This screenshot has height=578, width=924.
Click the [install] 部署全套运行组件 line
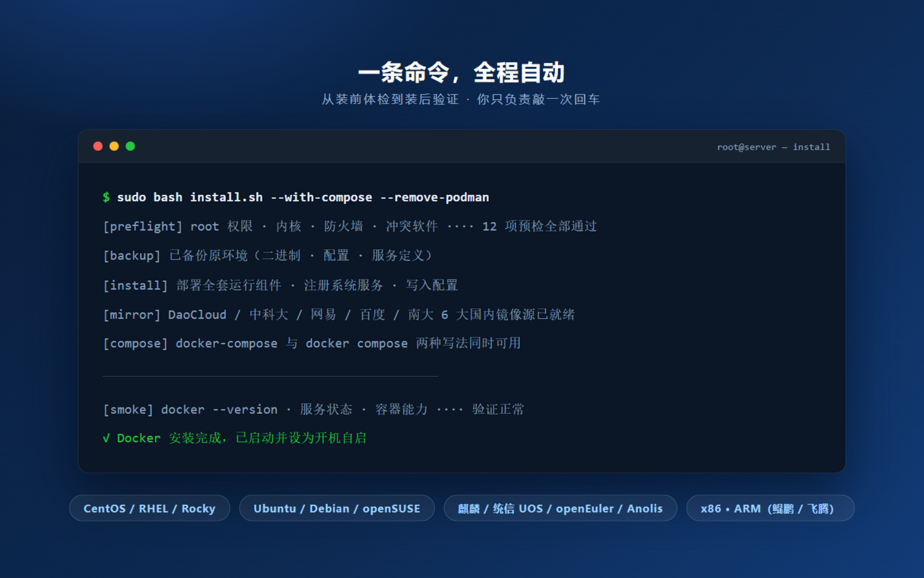pyautogui.click(x=280, y=285)
